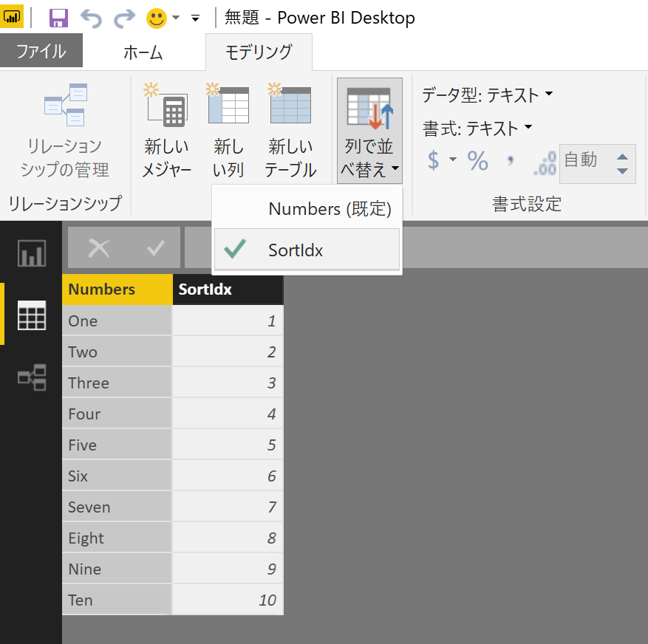Viewport: 648px width, 644px height.
Task: Click SortIdx value 7 cell
Action: coord(228,507)
